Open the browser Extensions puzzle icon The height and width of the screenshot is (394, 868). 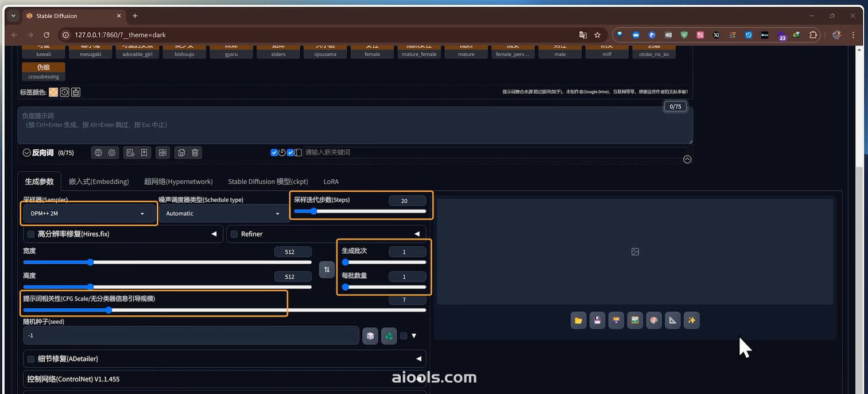click(813, 35)
